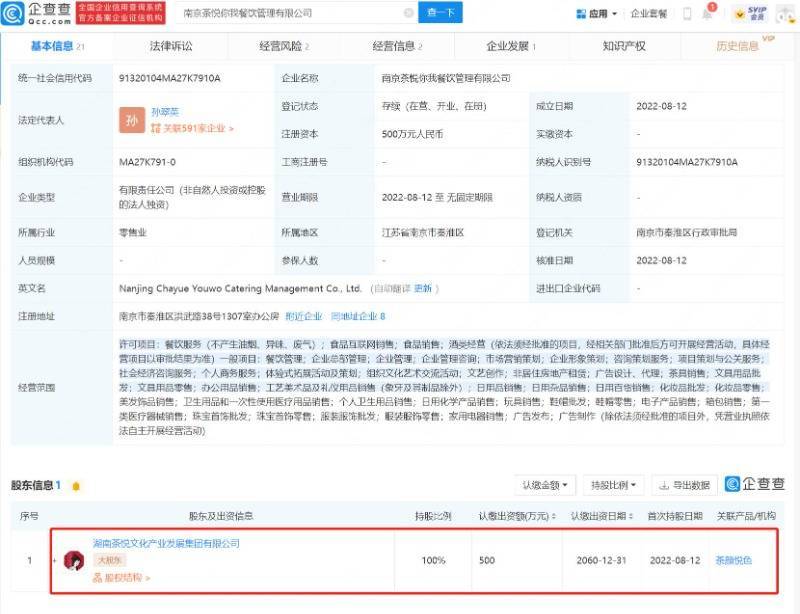Open 附近企业 link beside address
This screenshot has width=800, height=614.
click(304, 316)
